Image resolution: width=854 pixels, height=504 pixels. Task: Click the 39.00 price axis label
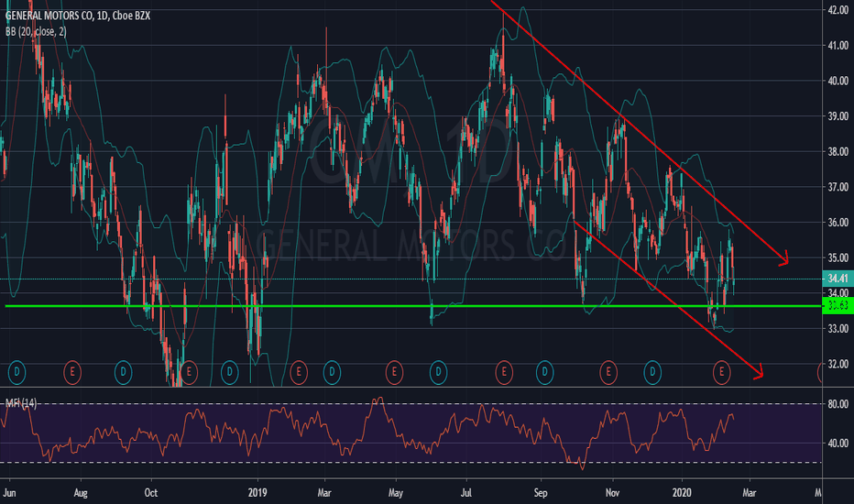pos(838,116)
